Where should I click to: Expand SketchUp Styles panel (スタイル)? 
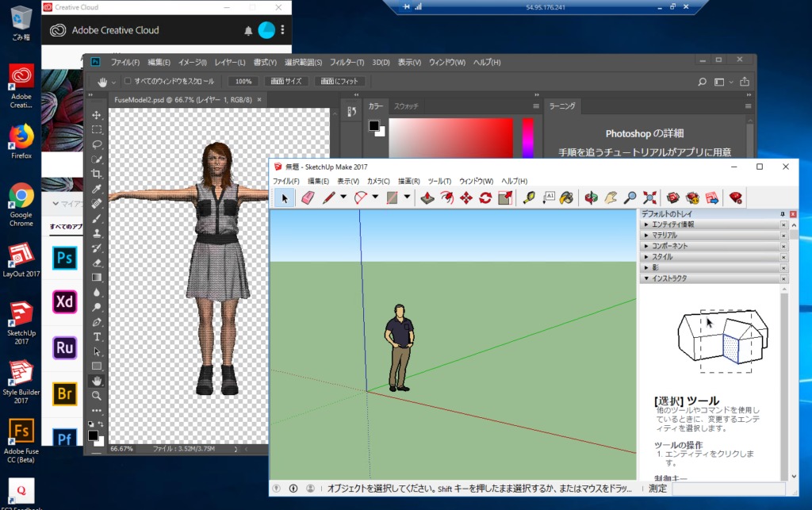[713, 257]
